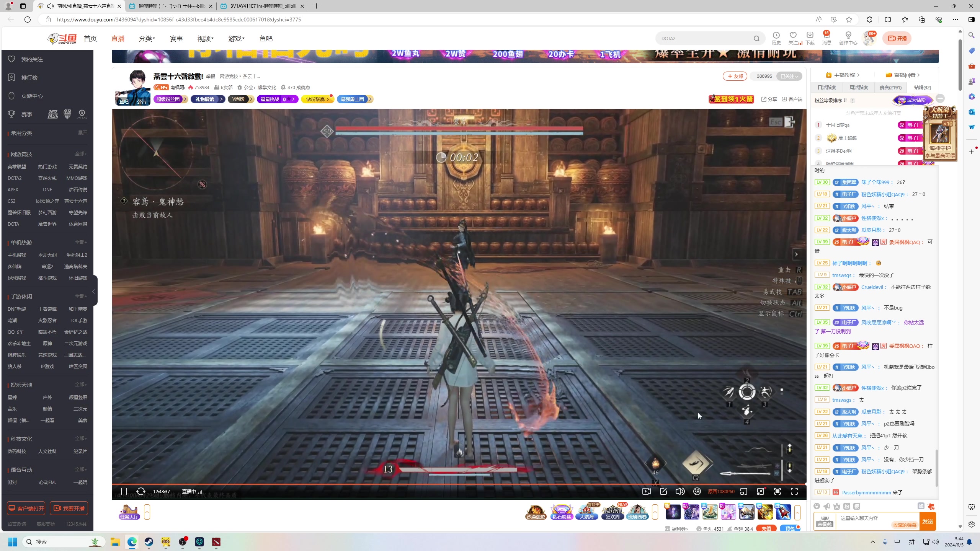The width and height of the screenshot is (980, 551).
Task: Switch to the 贵宾(2191) tab
Action: point(890,87)
